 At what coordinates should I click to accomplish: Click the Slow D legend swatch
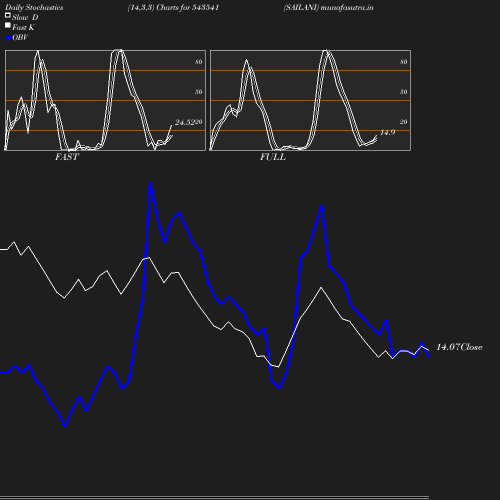click(x=8, y=15)
